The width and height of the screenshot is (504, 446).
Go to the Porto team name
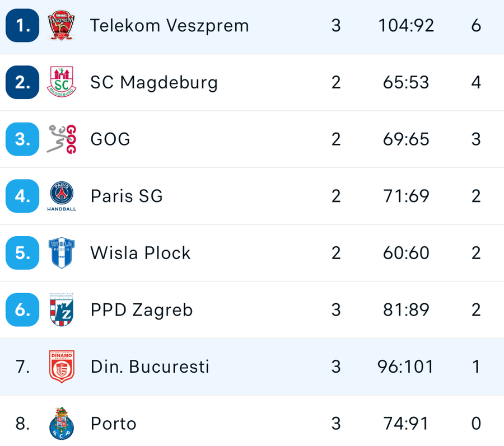[114, 424]
